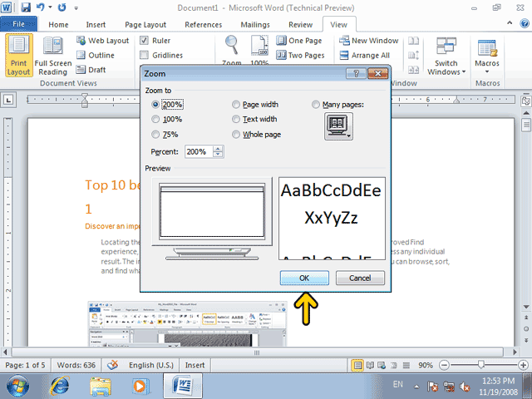Click the Zoom dialog help button
532x399 pixels.
(x=356, y=73)
